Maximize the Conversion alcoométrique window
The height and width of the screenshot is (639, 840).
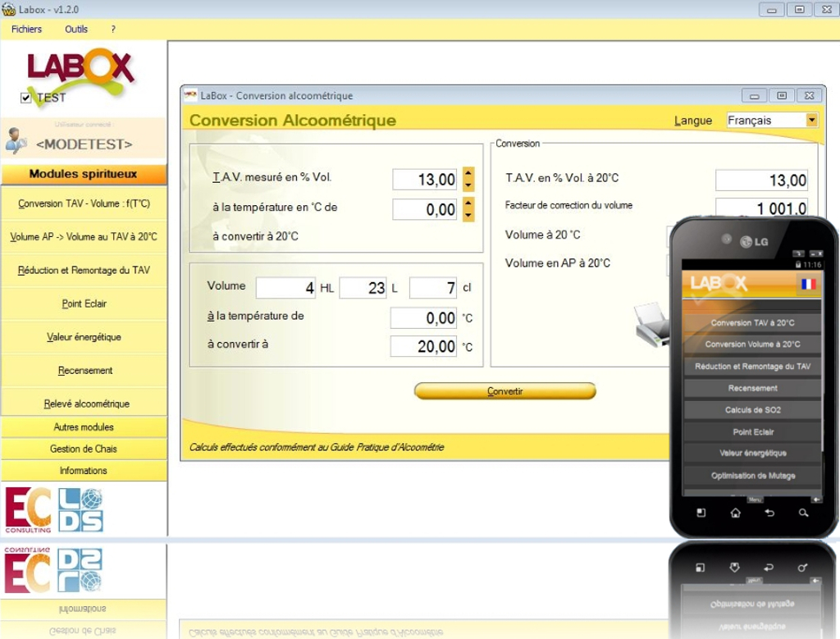[782, 95]
